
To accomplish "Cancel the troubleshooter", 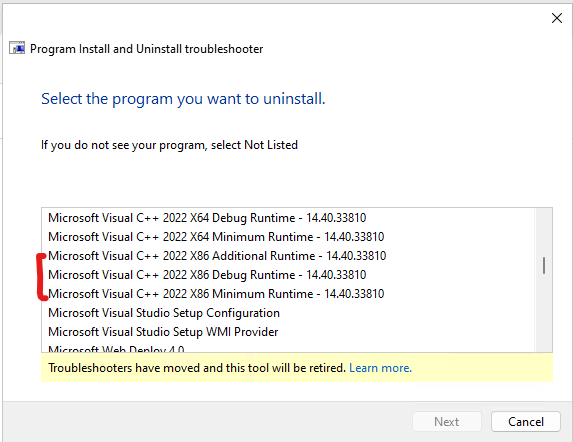I will pos(525,422).
